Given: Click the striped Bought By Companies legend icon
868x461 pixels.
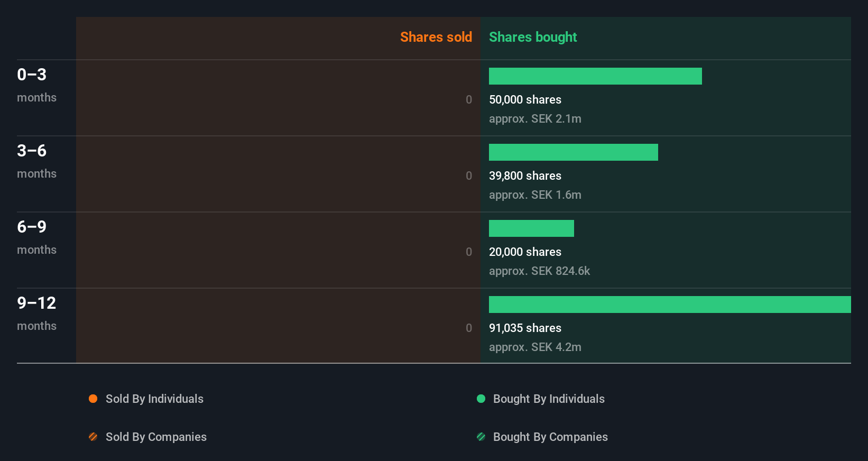Looking at the screenshot, I should pyautogui.click(x=481, y=437).
